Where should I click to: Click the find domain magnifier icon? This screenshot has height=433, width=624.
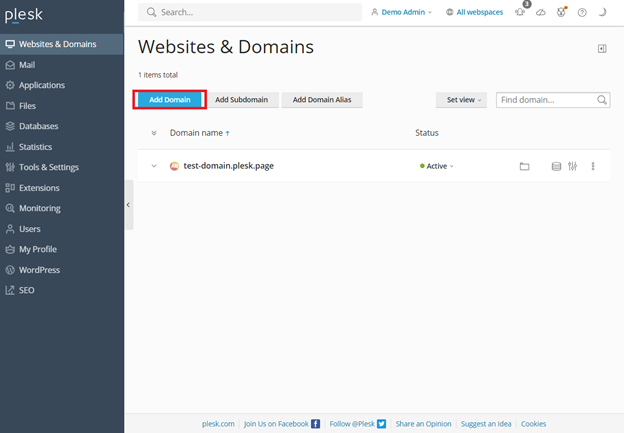click(x=602, y=100)
